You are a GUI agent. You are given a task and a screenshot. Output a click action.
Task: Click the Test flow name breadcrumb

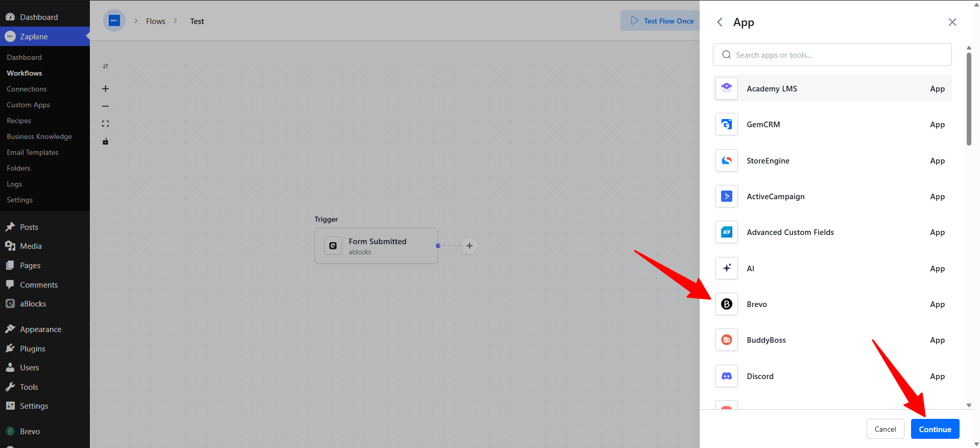click(x=197, y=21)
